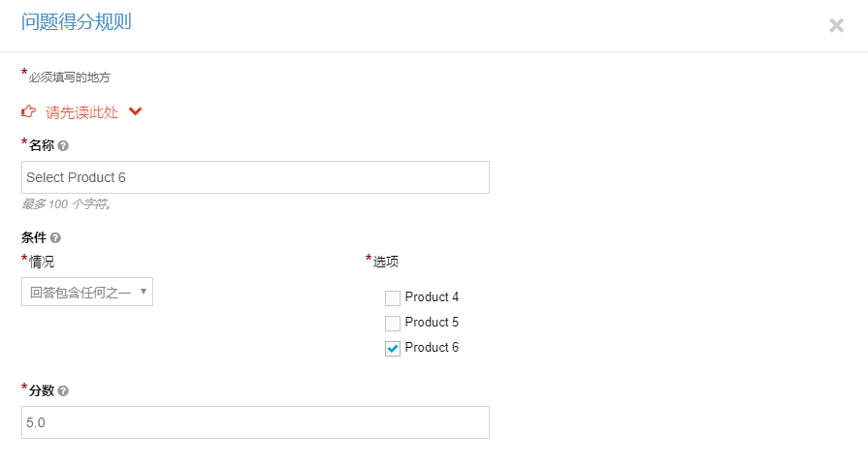Click the thumbs-up icon beside 请先读此处
Viewport: 868px width, 466px height.
click(x=29, y=111)
